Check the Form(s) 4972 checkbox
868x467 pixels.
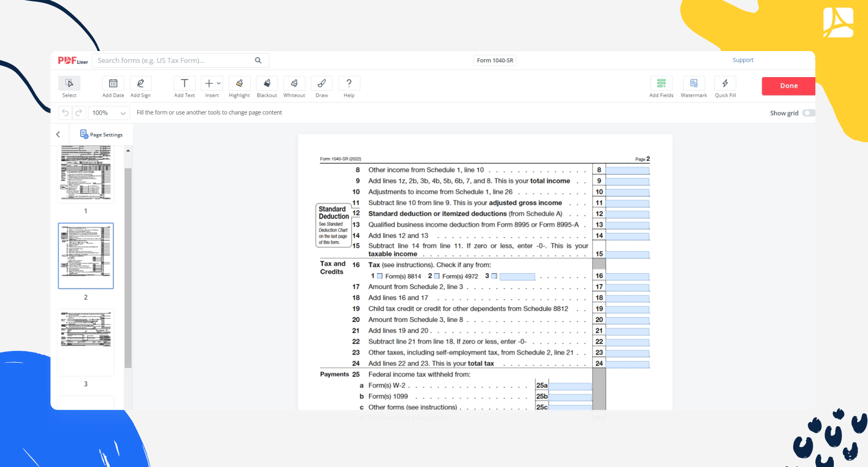coord(437,276)
